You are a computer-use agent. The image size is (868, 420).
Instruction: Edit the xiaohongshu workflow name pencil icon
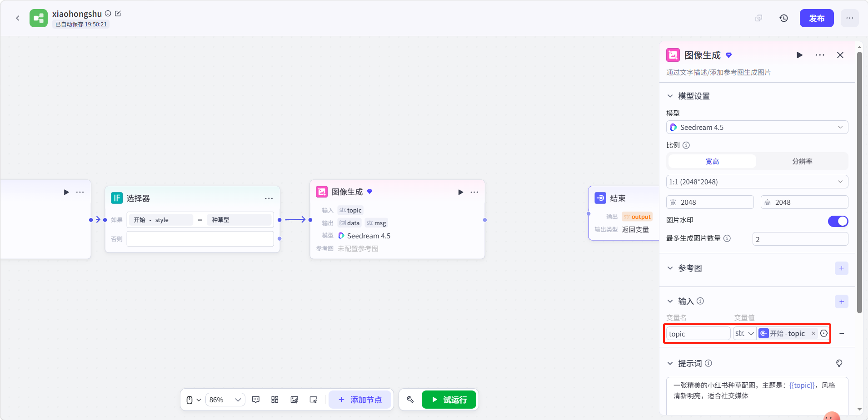(118, 14)
